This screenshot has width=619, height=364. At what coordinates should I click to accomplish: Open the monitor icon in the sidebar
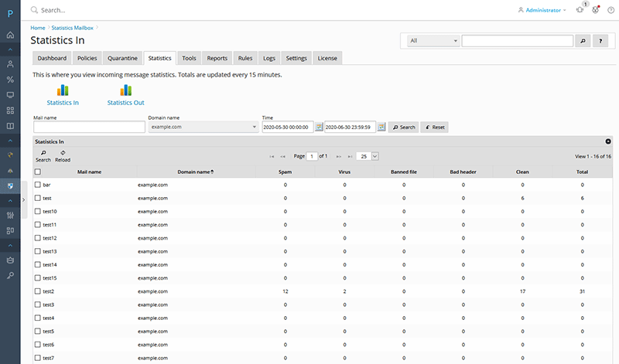10,95
